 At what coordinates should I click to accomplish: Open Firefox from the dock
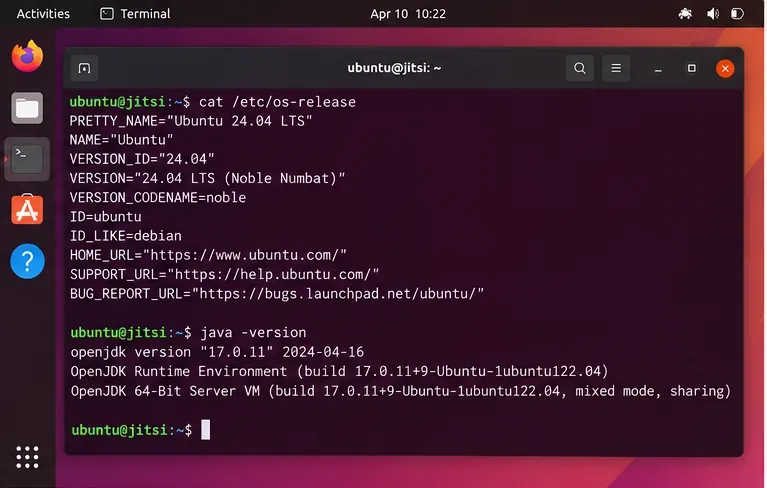[27, 56]
